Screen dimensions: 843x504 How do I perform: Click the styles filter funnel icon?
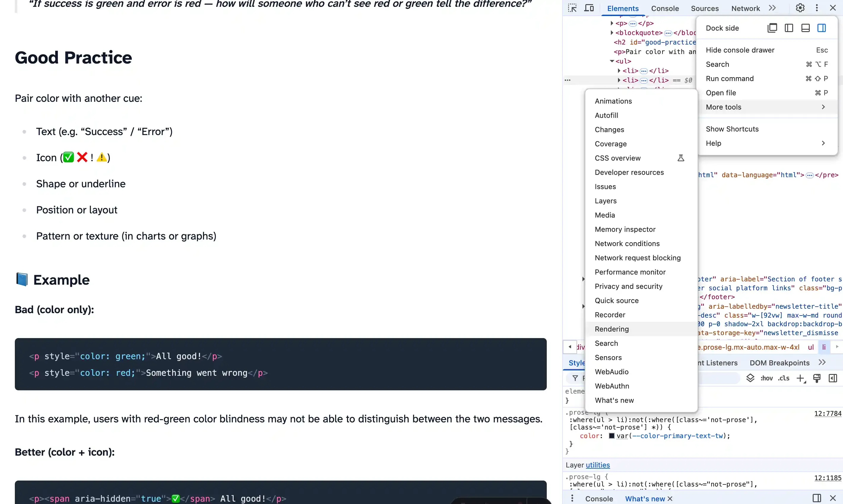tap(575, 378)
